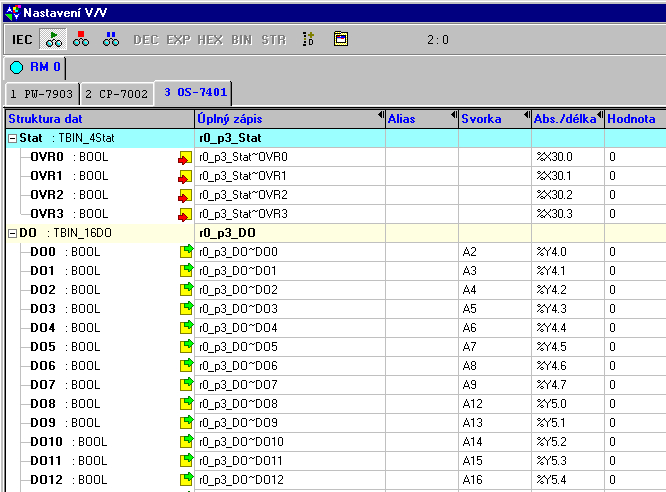666x492 pixels.
Task: Click the input arrow icon for OVR3
Action: click(x=185, y=215)
